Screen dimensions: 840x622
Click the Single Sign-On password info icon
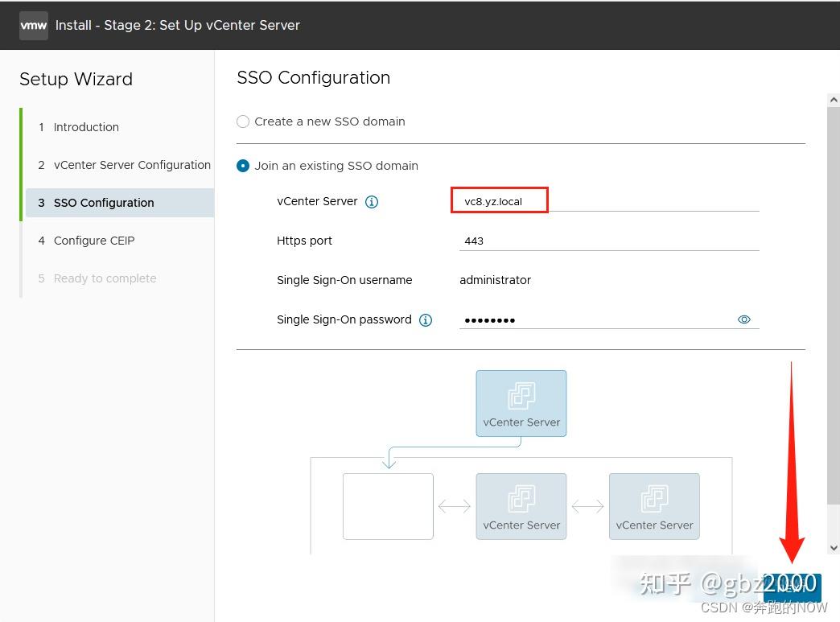click(426, 320)
